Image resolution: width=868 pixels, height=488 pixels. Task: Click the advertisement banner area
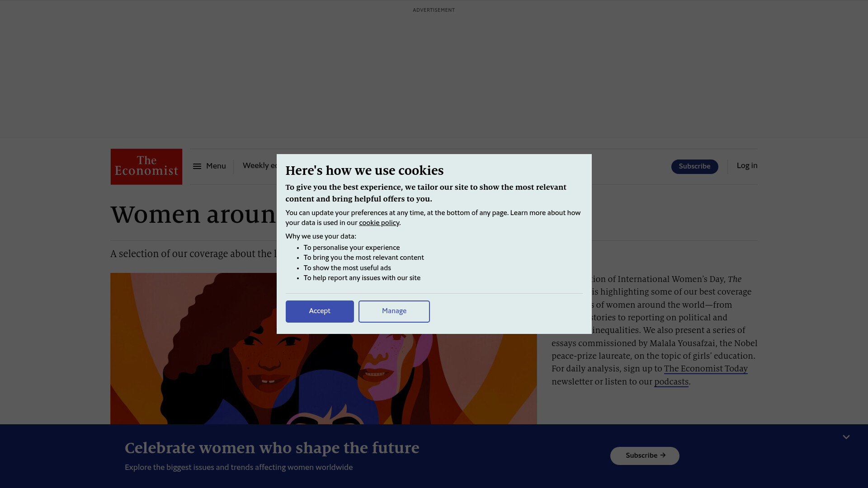434,72
